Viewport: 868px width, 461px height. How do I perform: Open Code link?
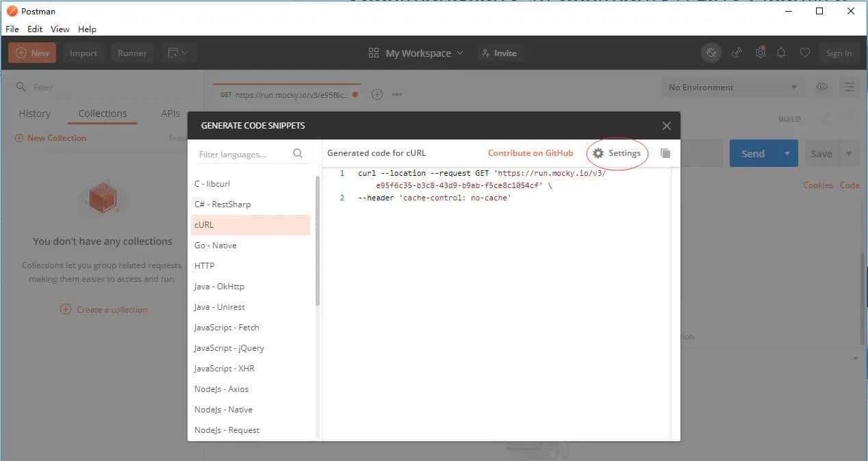[x=850, y=185]
